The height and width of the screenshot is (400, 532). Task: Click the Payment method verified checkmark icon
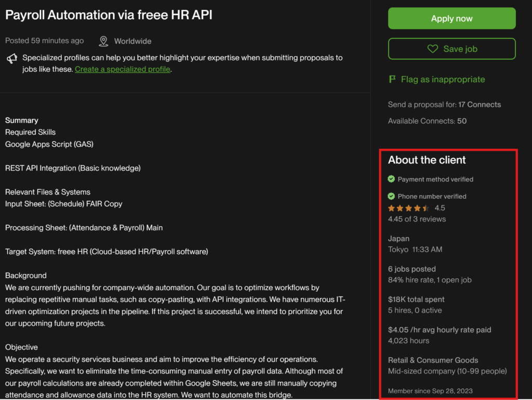tap(391, 179)
